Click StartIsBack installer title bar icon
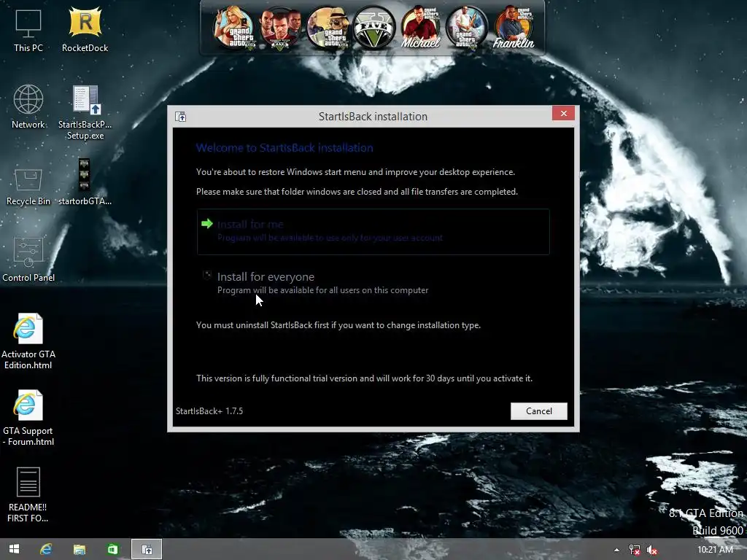Image resolution: width=747 pixels, height=560 pixels. click(181, 117)
